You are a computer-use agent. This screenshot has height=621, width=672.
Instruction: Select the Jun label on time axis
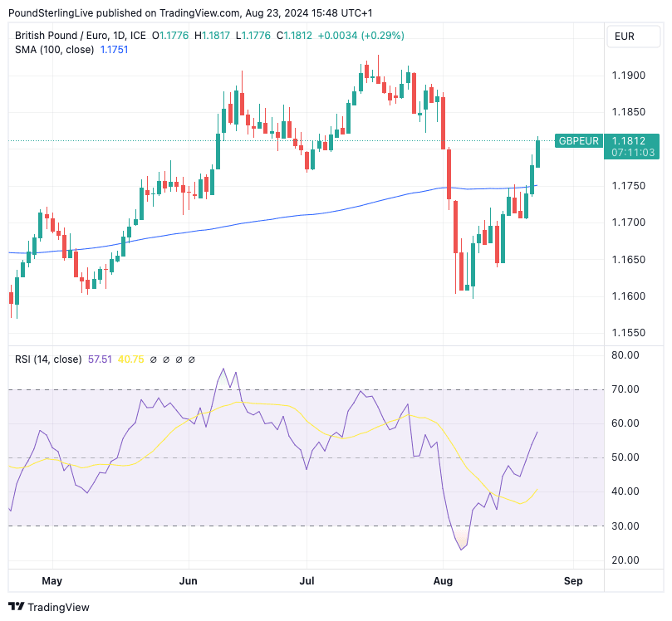[x=189, y=579]
